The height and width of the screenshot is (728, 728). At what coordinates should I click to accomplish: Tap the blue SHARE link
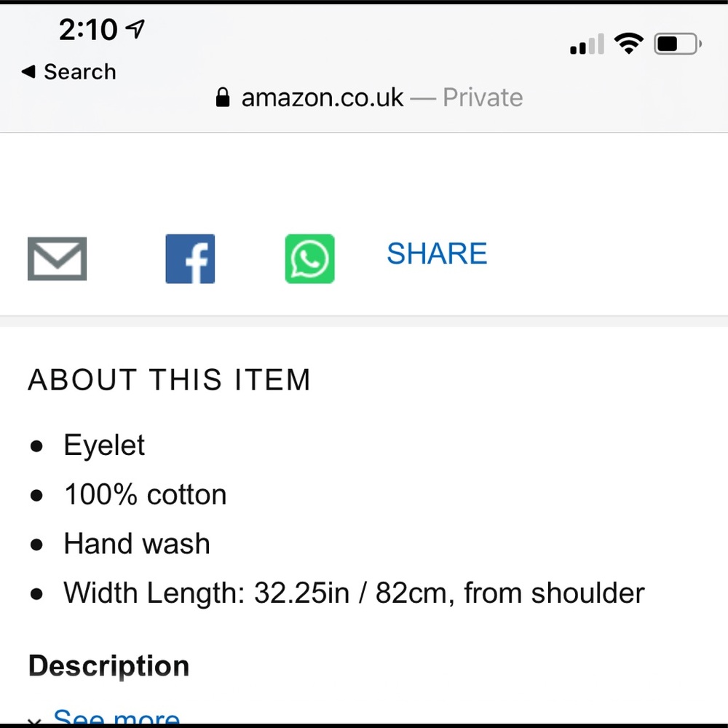click(437, 253)
